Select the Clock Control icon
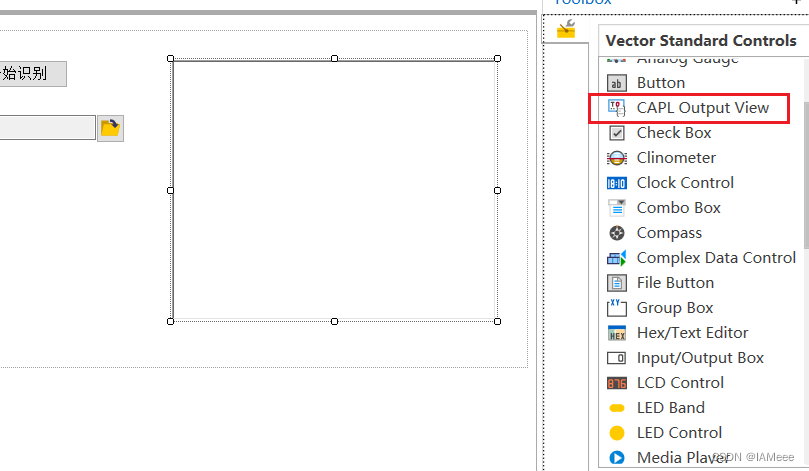Image resolution: width=809 pixels, height=471 pixels. [x=617, y=183]
